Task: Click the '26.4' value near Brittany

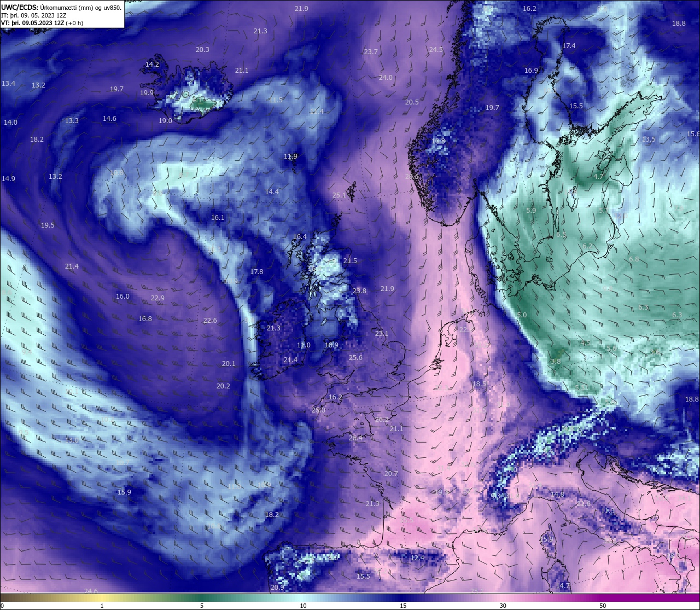Action: pos(355,438)
